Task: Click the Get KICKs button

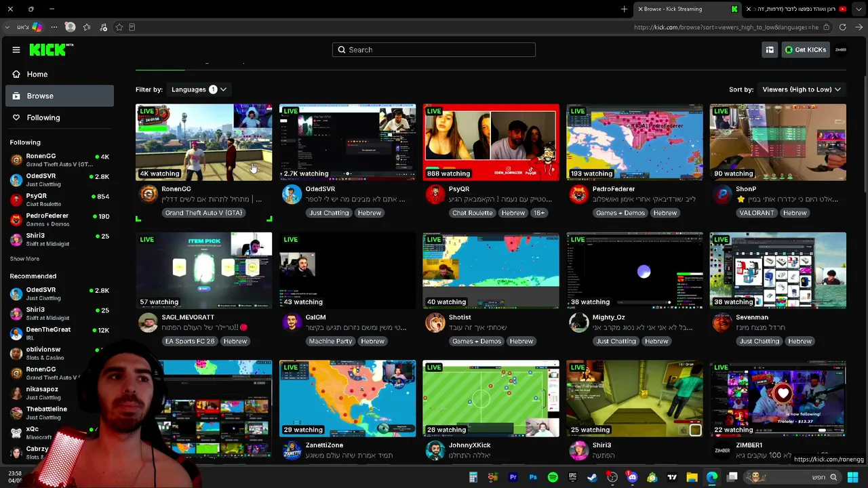Action: 805,49
